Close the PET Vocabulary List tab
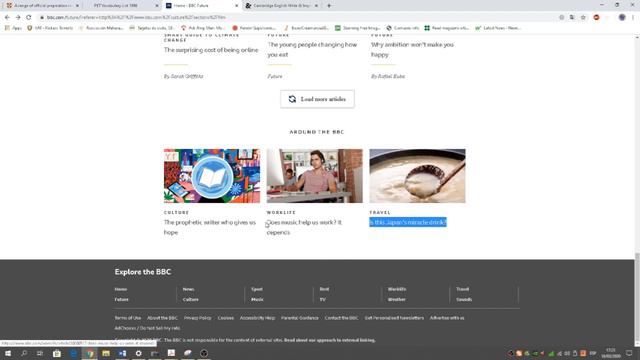640x360 pixels. click(157, 6)
